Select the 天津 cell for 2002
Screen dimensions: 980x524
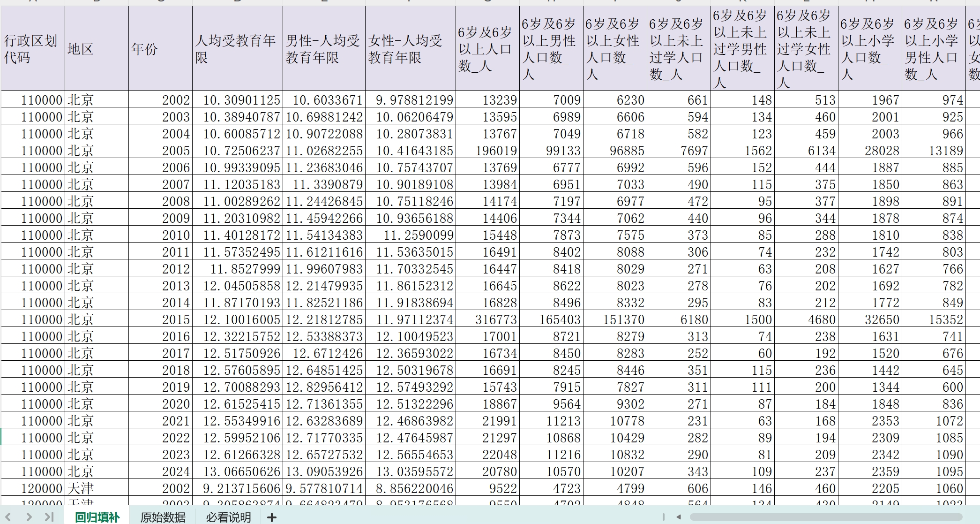tap(97, 488)
